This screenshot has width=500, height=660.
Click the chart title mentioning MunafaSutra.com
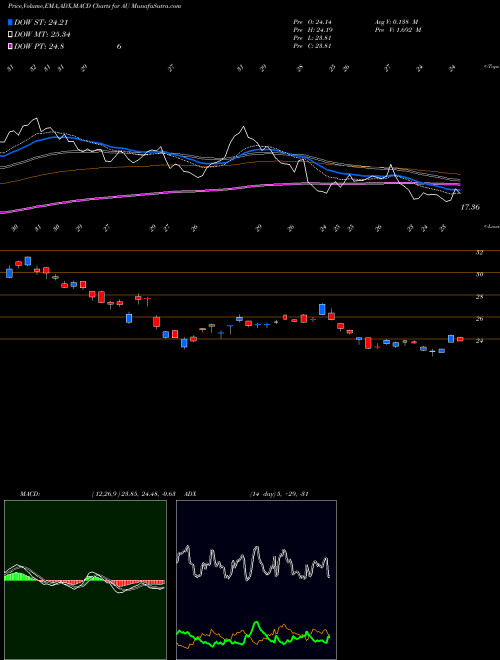tap(95, 6)
